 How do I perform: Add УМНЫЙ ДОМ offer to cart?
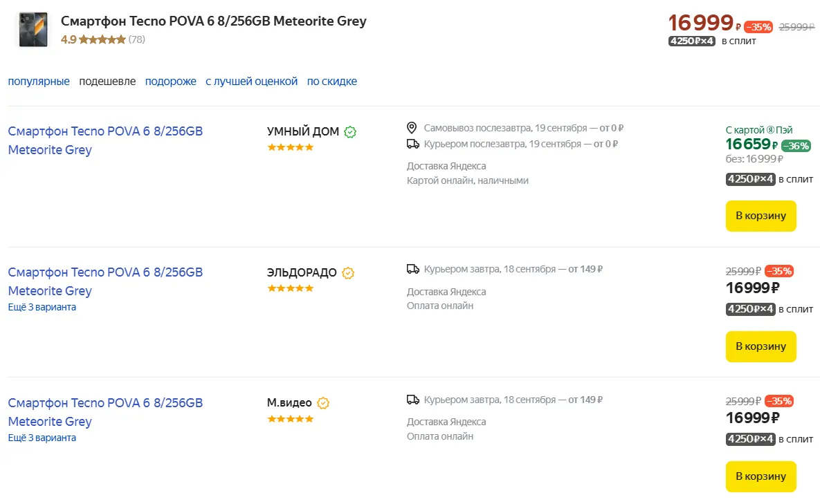coord(760,216)
